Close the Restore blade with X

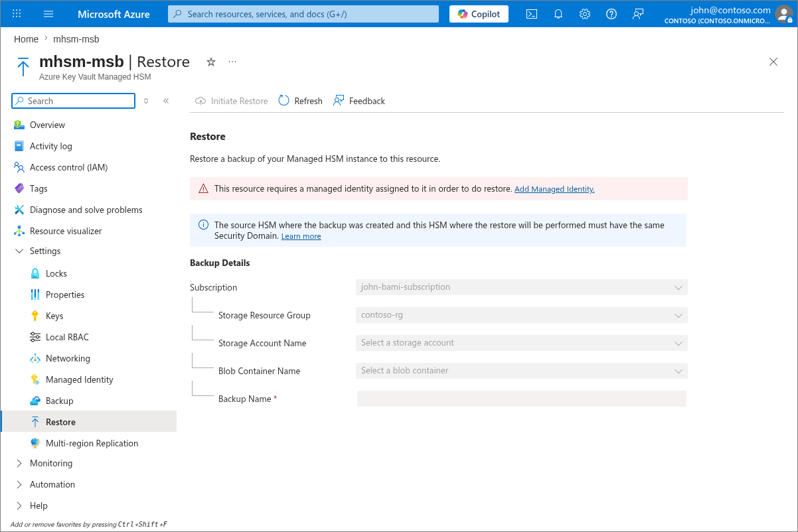coord(773,62)
